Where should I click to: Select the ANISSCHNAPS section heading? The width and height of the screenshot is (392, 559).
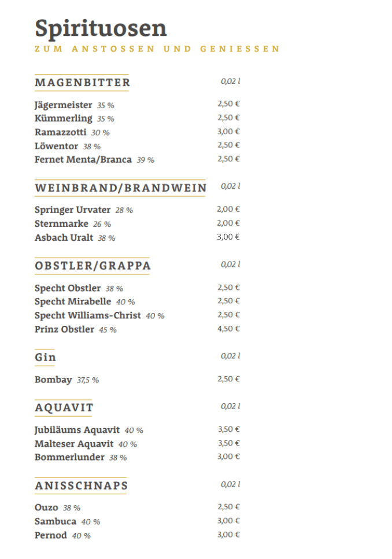pyautogui.click(x=81, y=486)
